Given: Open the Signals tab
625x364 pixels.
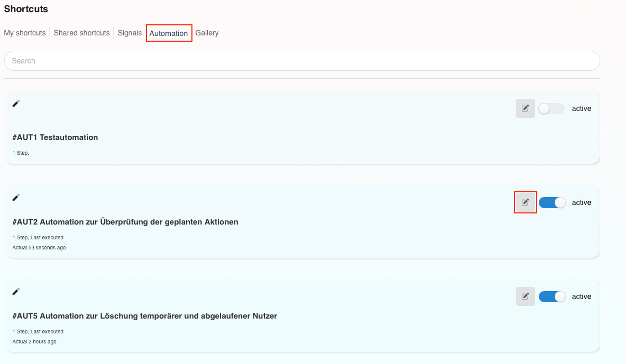Looking at the screenshot, I should (x=130, y=33).
